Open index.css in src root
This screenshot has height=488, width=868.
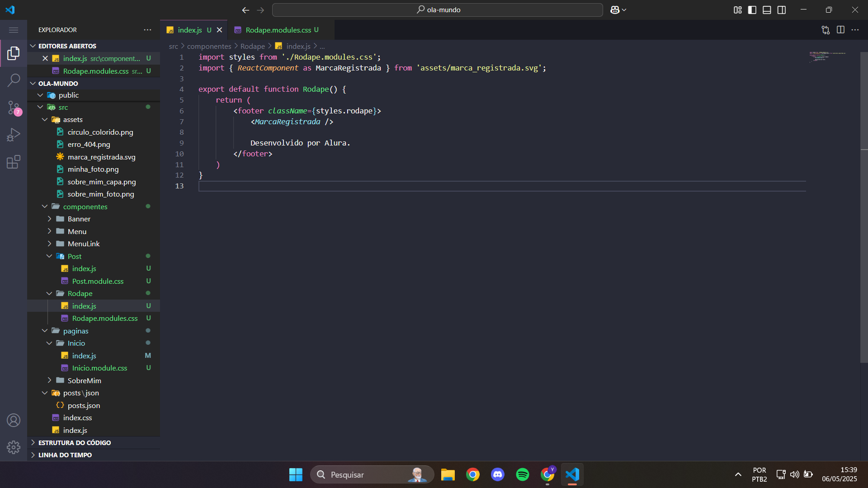[x=94, y=418]
